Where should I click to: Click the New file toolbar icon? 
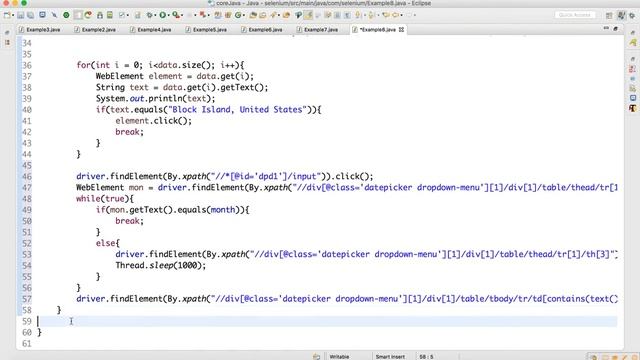click(x=7, y=15)
